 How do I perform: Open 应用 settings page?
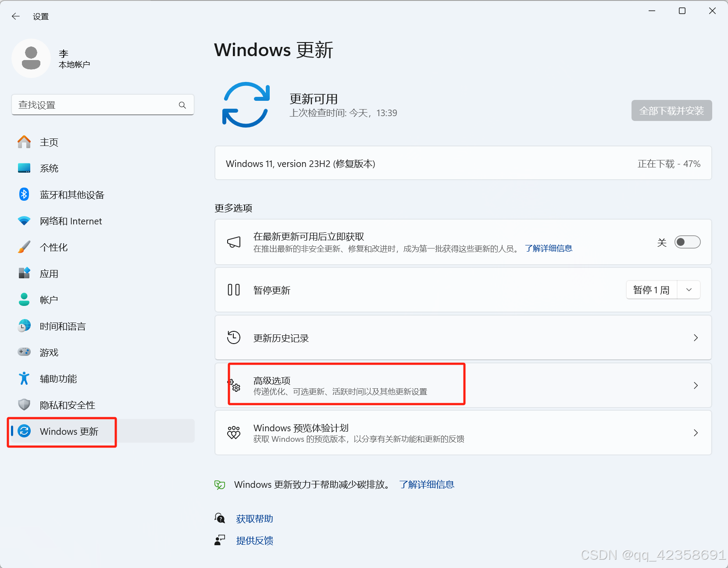[x=103, y=273]
